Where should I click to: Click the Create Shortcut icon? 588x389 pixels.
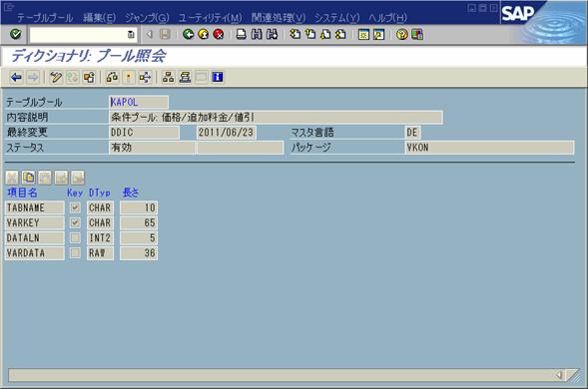tap(378, 35)
